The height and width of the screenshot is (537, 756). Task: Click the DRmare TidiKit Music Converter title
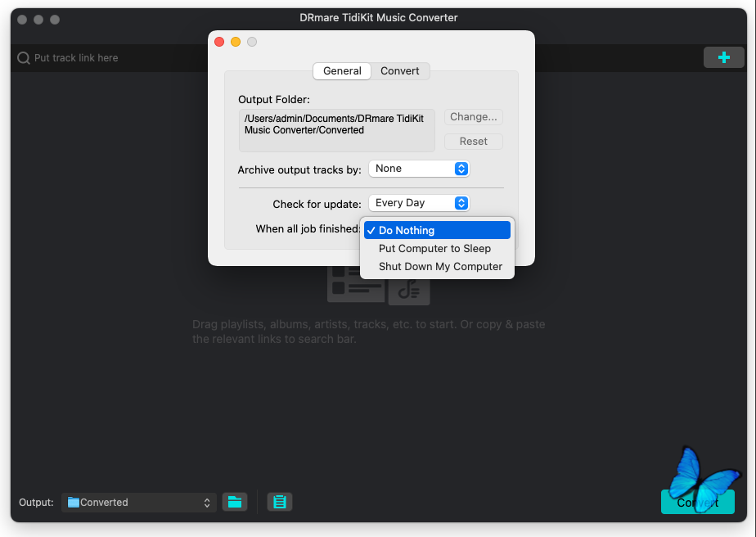[x=379, y=18]
